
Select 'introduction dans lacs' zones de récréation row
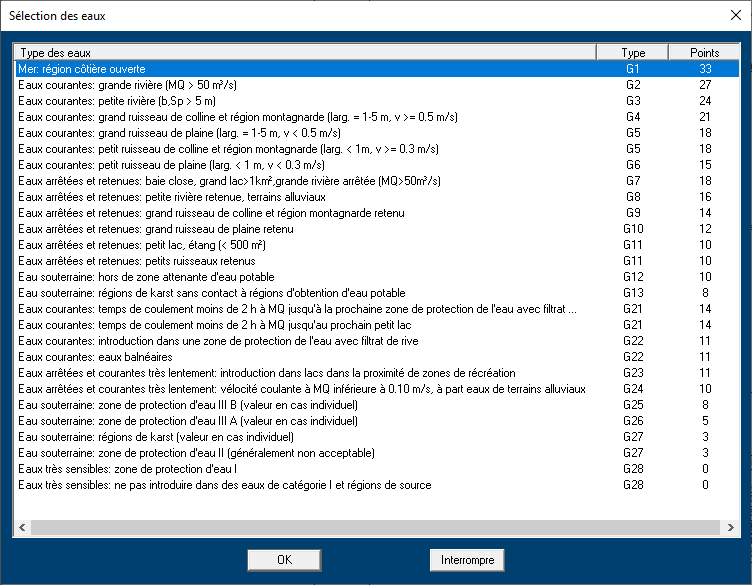tap(377, 373)
